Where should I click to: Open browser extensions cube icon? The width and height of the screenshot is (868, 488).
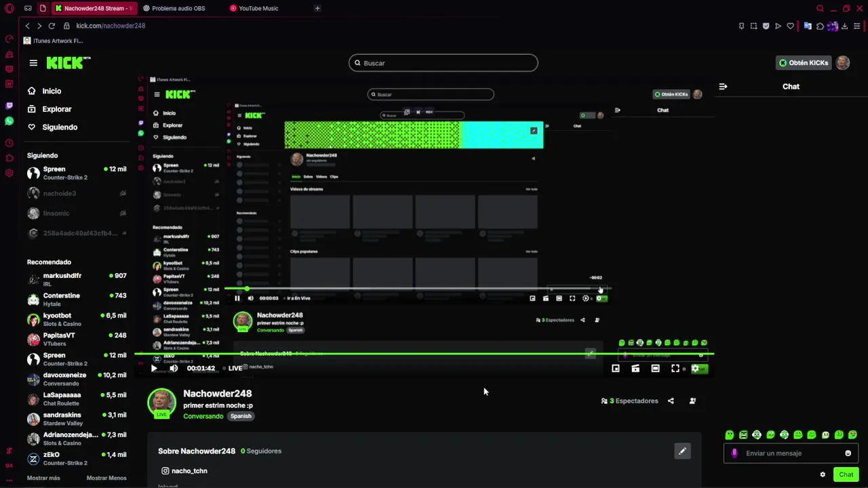point(820,26)
